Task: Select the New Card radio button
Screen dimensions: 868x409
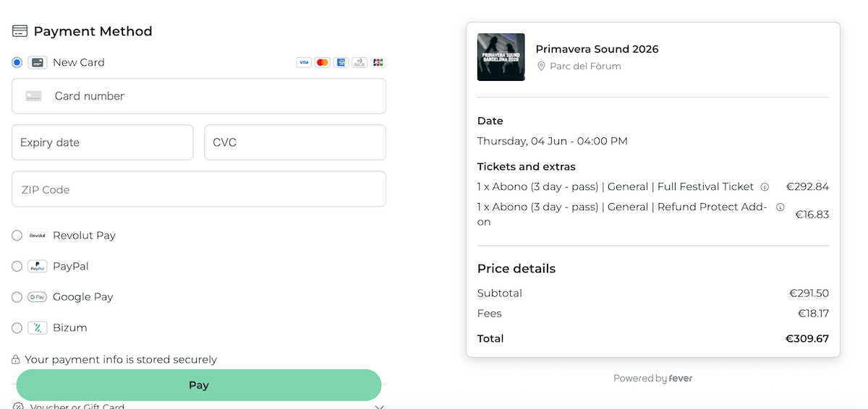Action: (x=17, y=63)
